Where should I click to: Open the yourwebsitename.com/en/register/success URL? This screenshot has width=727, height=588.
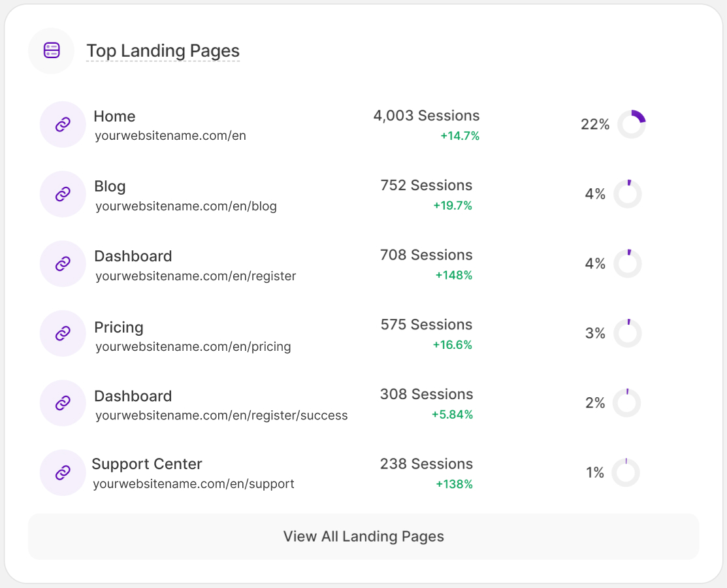click(x=221, y=416)
